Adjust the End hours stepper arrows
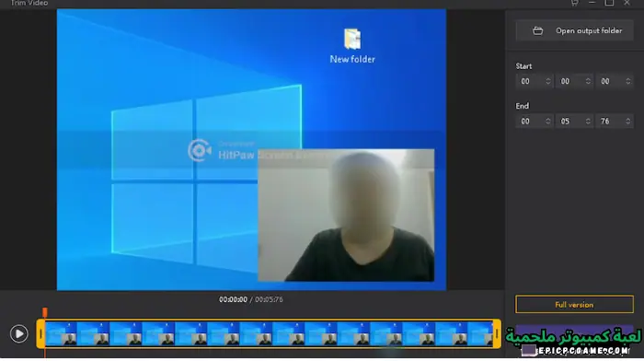The height and width of the screenshot is (361, 644). [x=547, y=122]
